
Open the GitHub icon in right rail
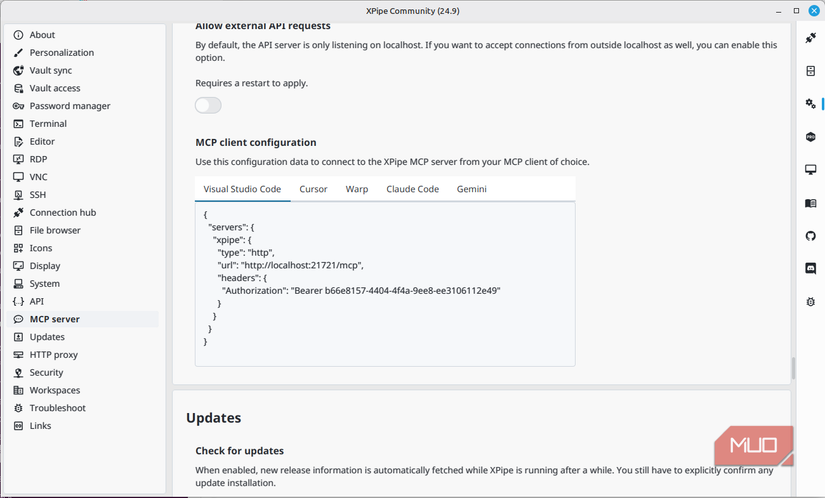point(811,236)
